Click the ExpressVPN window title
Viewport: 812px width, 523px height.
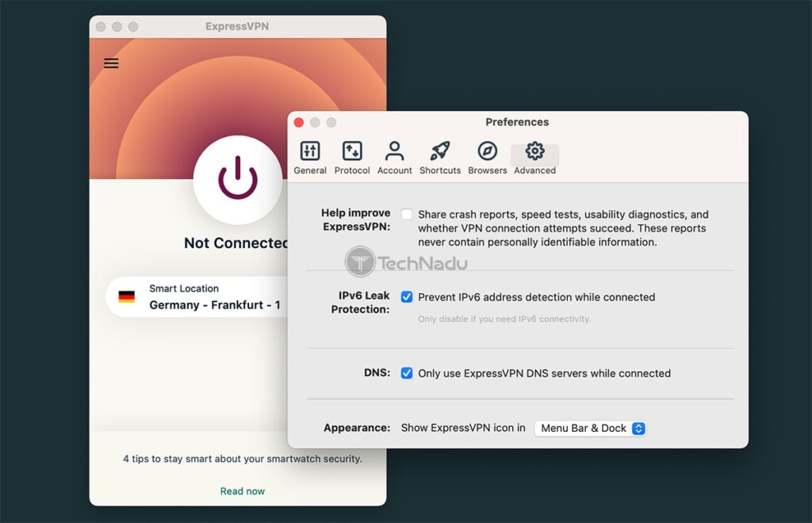237,26
